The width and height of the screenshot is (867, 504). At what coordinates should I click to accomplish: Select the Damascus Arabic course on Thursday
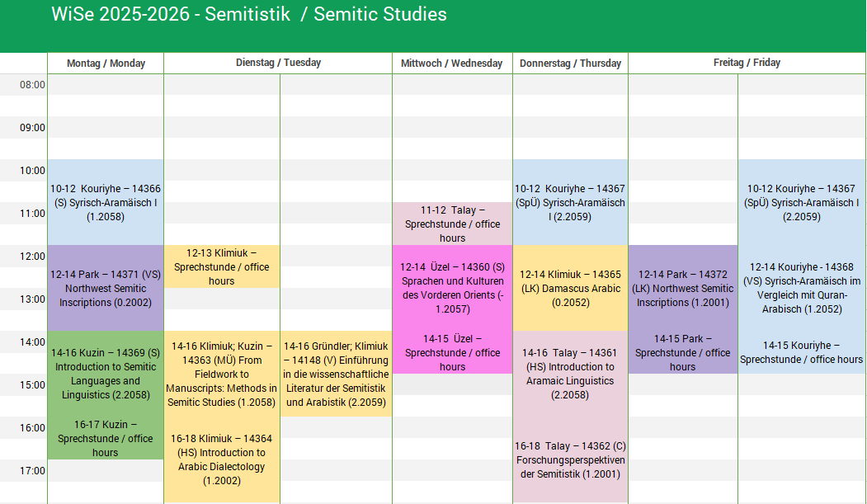pos(570,288)
